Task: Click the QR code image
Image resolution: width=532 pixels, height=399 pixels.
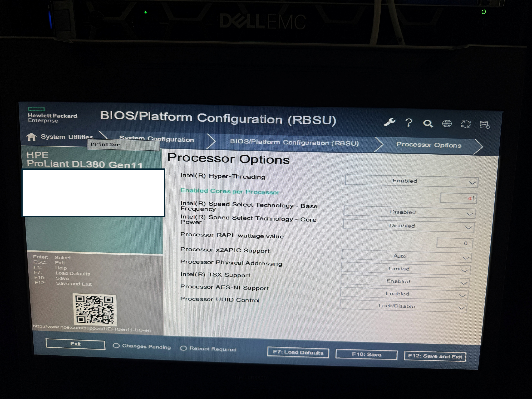Action: 94,310
